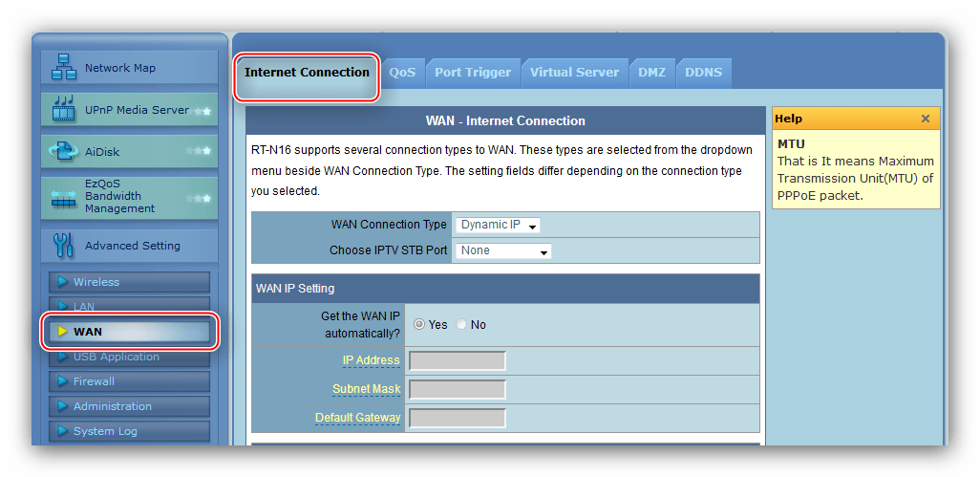The height and width of the screenshot is (477, 980).
Task: Open the Administration menu item
Action: tap(112, 406)
